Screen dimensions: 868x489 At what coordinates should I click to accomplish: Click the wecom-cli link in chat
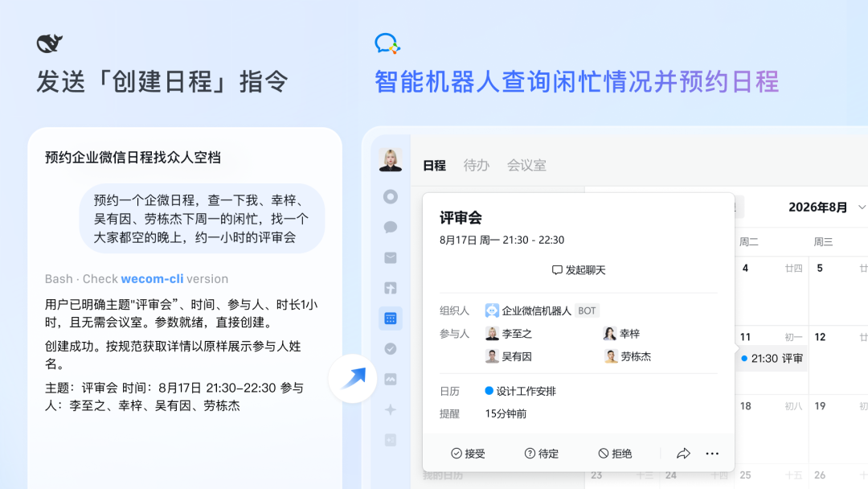point(152,278)
